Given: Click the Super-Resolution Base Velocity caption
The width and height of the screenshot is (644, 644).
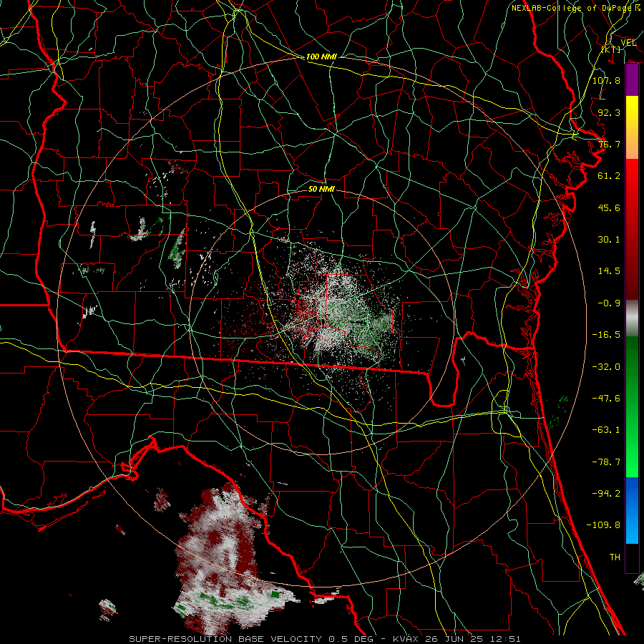Looking at the screenshot, I should [x=324, y=639].
